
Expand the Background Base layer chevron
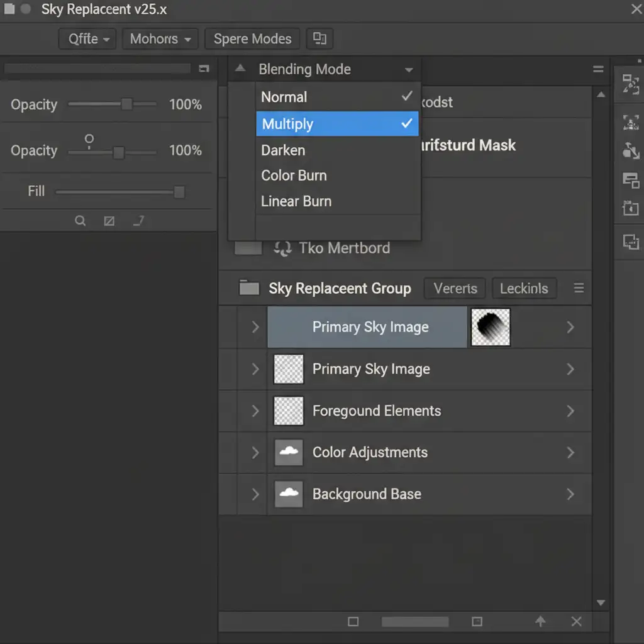coord(255,494)
